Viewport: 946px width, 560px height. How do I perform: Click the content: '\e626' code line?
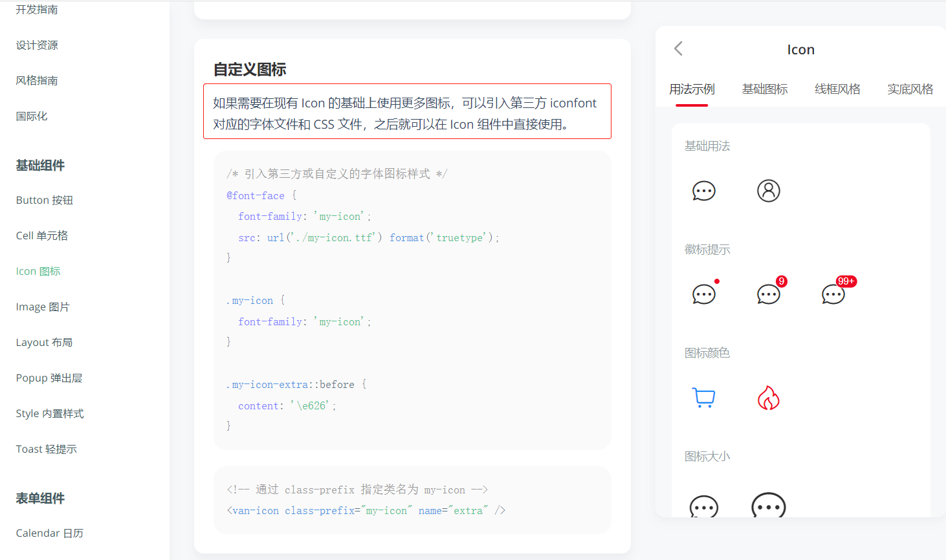287,406
